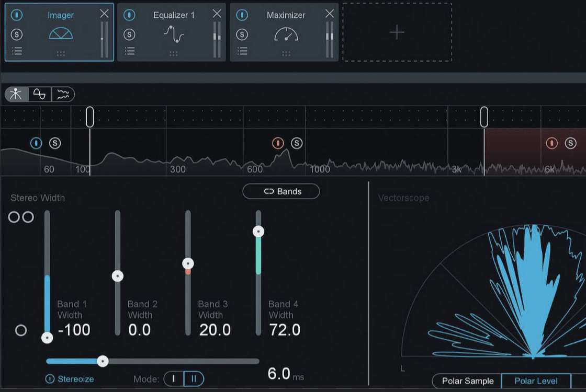This screenshot has width=586, height=392.
Task: Grab the Equalizer 1 reorder handle
Action: click(173, 54)
